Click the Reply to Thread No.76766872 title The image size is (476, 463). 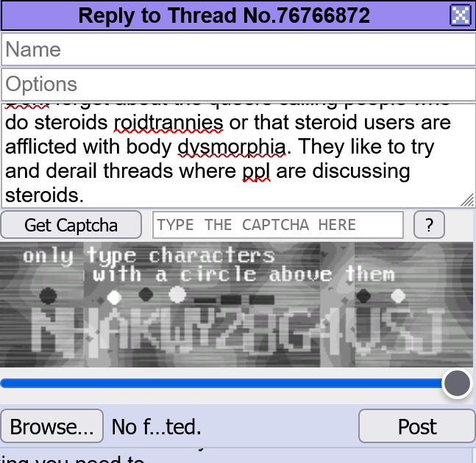point(224,15)
